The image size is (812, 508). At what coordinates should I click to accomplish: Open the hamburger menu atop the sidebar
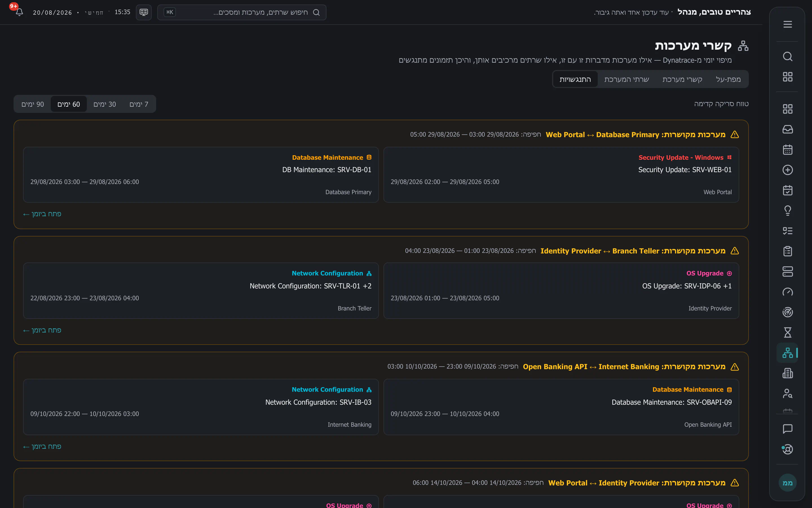click(787, 24)
